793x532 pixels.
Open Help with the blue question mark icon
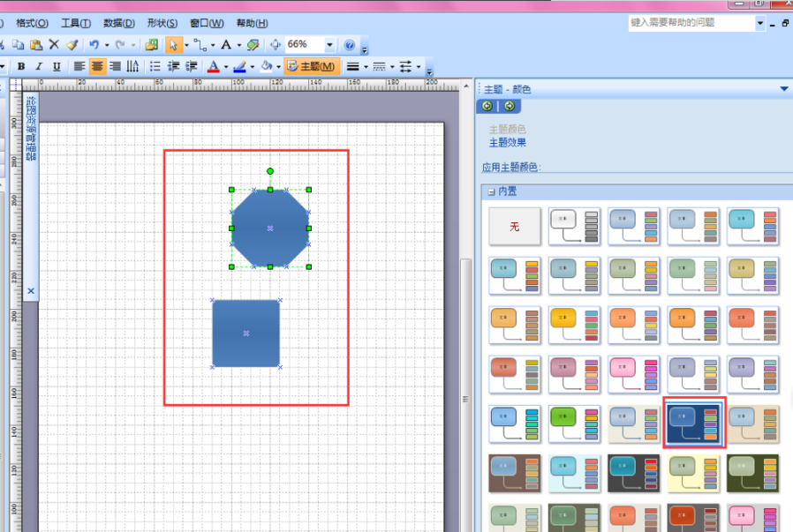tap(350, 44)
